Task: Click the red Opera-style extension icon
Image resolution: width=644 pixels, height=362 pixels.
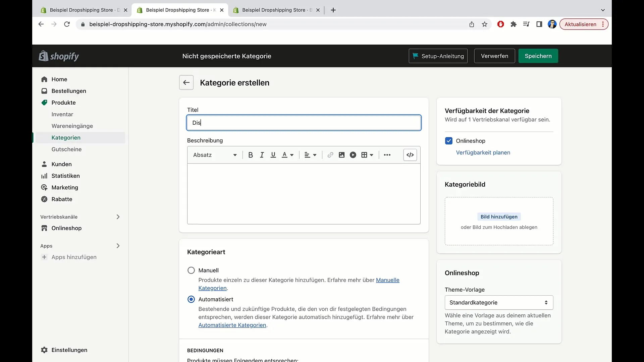Action: [500, 24]
